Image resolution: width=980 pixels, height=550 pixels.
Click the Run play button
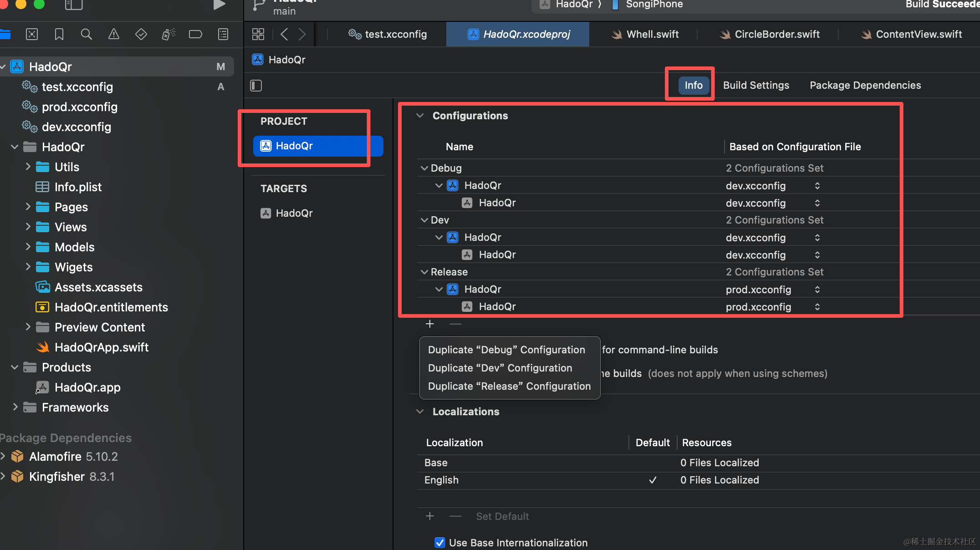coord(219,5)
